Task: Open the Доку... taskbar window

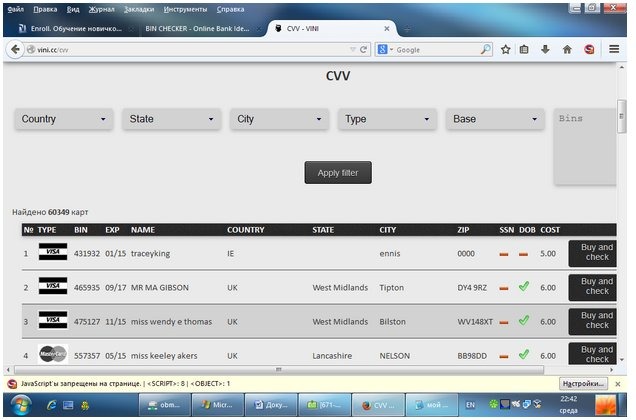Action: click(x=271, y=405)
